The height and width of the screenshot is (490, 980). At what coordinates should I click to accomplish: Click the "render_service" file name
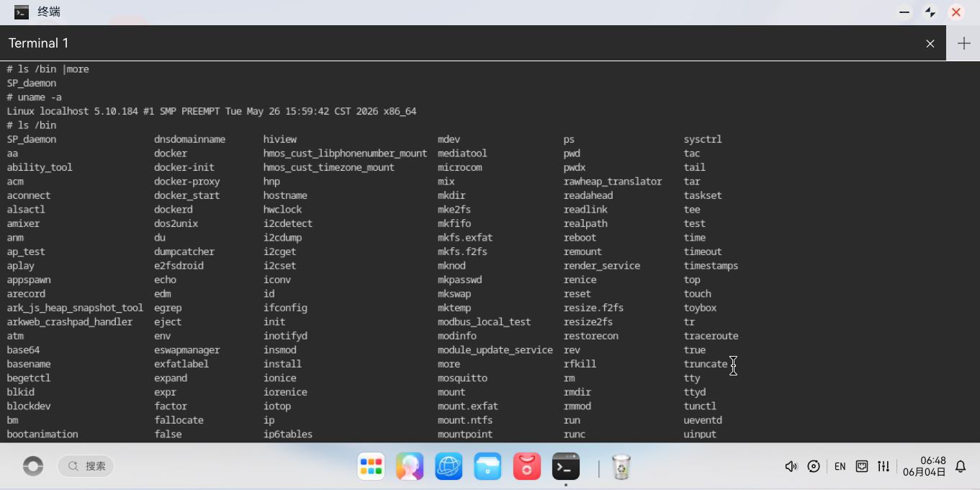pyautogui.click(x=602, y=266)
